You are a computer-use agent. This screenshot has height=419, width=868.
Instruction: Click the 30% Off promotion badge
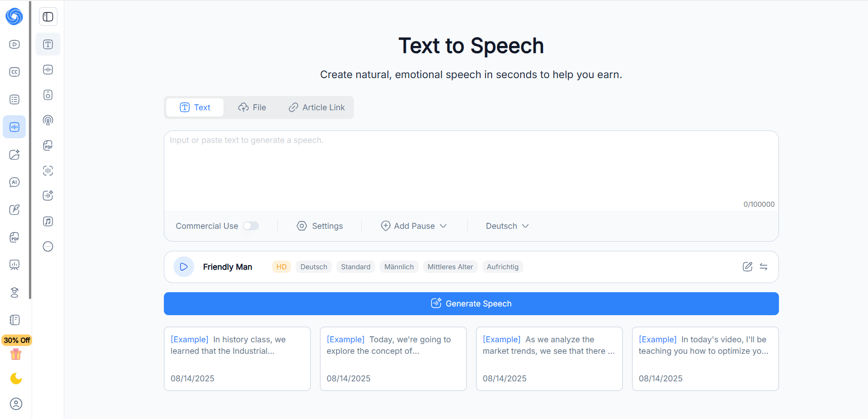click(17, 340)
